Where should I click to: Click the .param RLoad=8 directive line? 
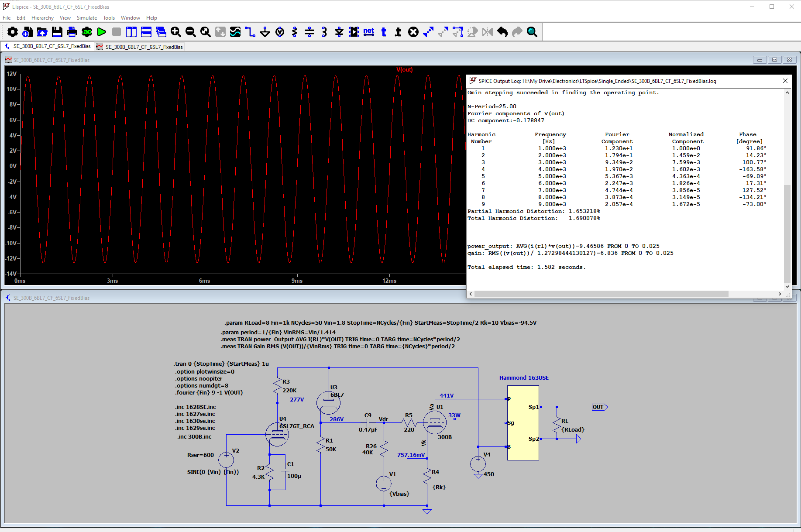(x=380, y=323)
